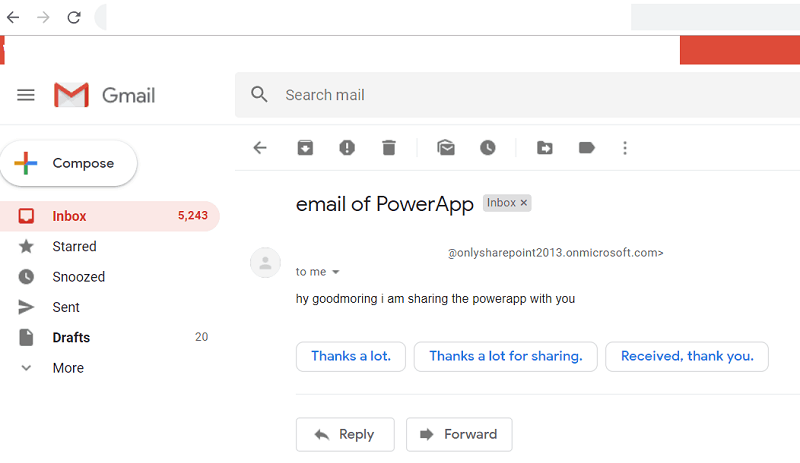Choose the 'Received, thank you.' smart reply
The height and width of the screenshot is (463, 800).
pyautogui.click(x=686, y=356)
